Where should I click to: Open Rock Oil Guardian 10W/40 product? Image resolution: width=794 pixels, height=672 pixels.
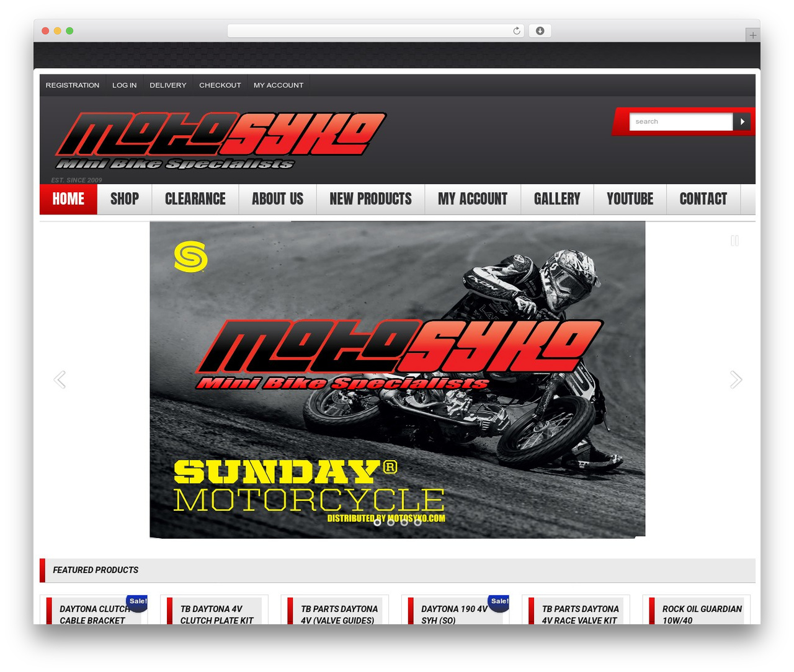702,614
